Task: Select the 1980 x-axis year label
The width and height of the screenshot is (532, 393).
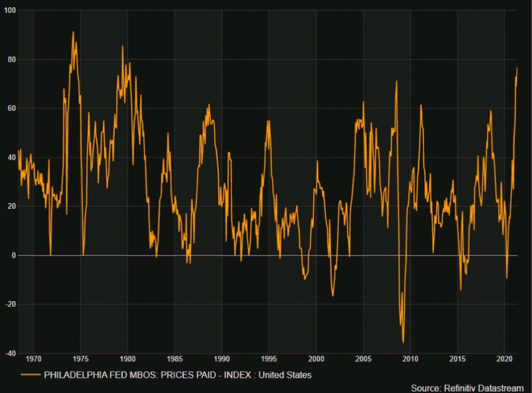Action: (x=127, y=359)
